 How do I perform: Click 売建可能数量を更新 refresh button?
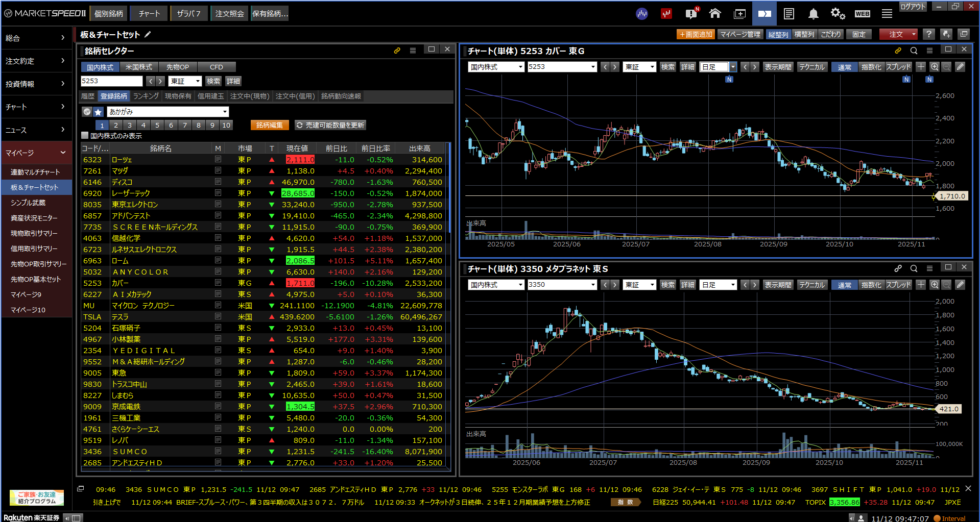point(330,125)
